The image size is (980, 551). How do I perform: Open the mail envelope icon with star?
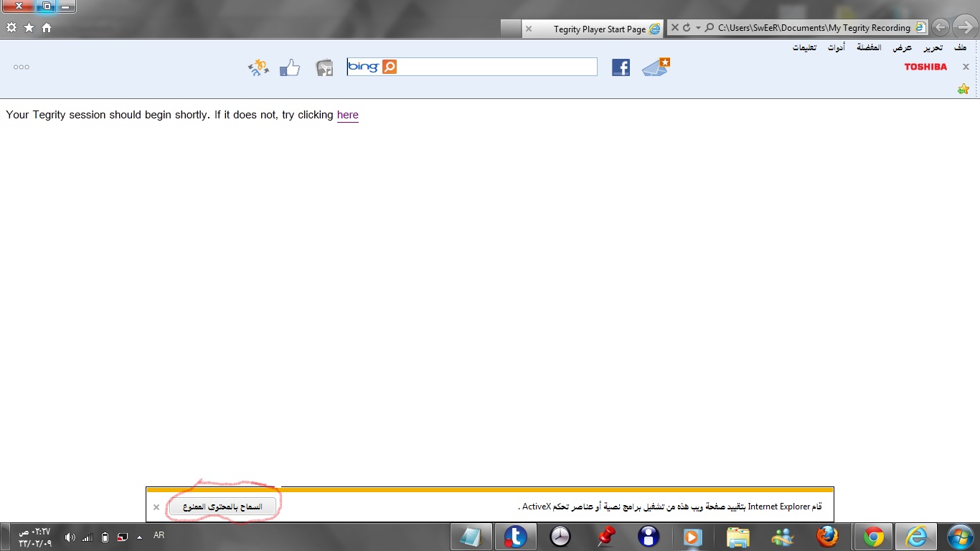click(x=656, y=67)
